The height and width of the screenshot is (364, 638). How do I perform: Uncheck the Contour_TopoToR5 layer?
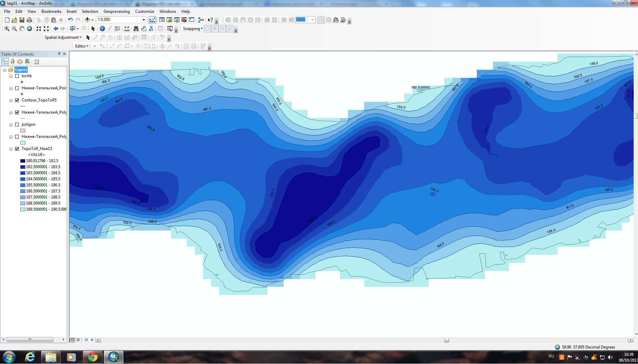pos(17,100)
